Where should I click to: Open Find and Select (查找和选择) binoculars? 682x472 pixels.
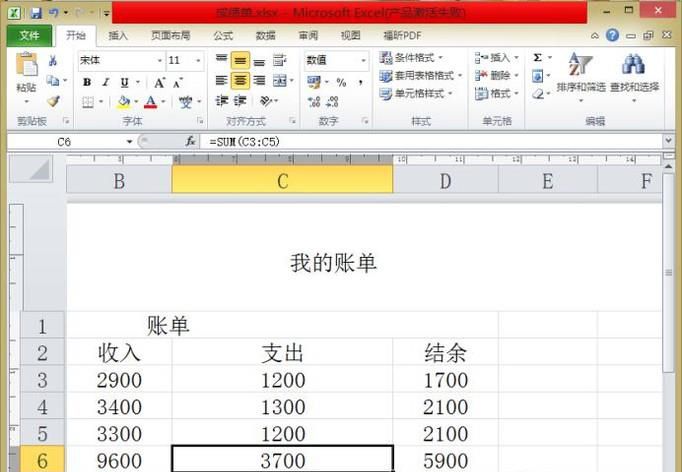pos(634,76)
